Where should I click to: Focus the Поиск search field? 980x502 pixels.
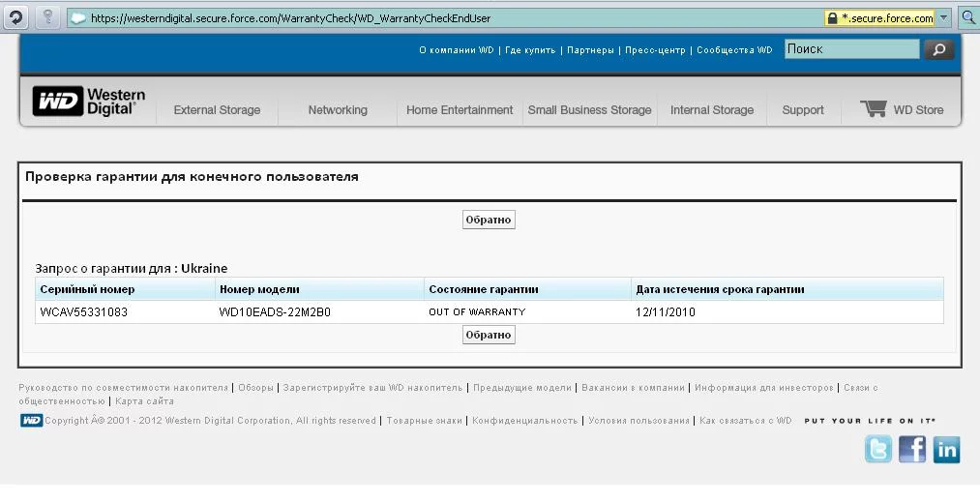852,49
